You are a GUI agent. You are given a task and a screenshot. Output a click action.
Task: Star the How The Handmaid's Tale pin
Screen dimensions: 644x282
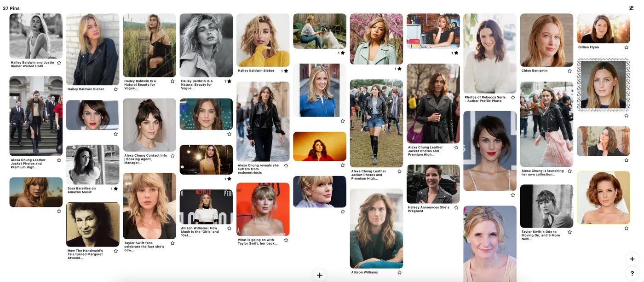[115, 251]
